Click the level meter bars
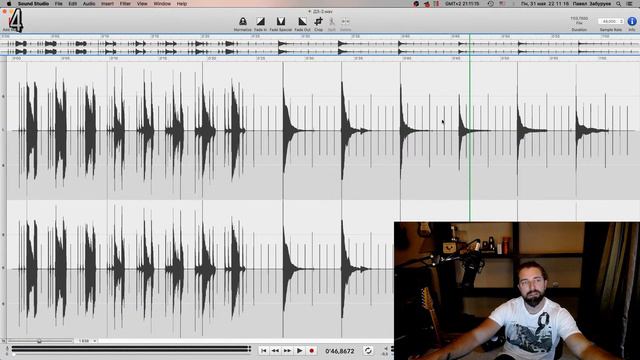 pos(131,349)
